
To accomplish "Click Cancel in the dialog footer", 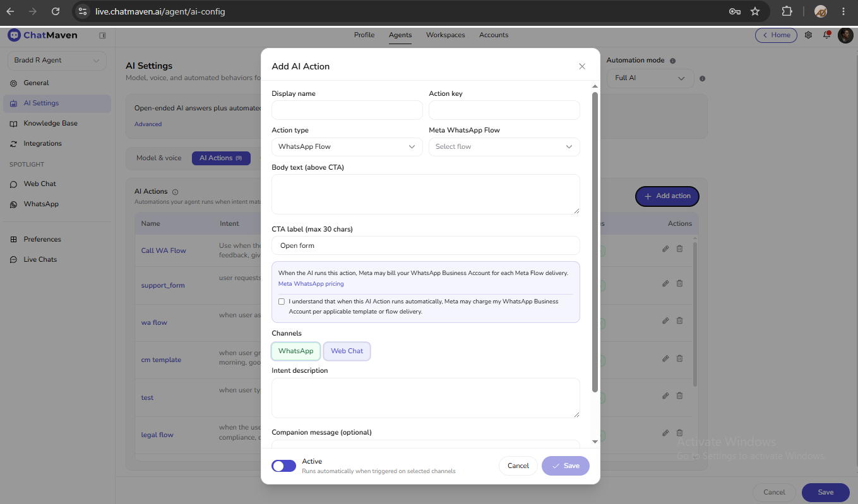I will [x=518, y=466].
